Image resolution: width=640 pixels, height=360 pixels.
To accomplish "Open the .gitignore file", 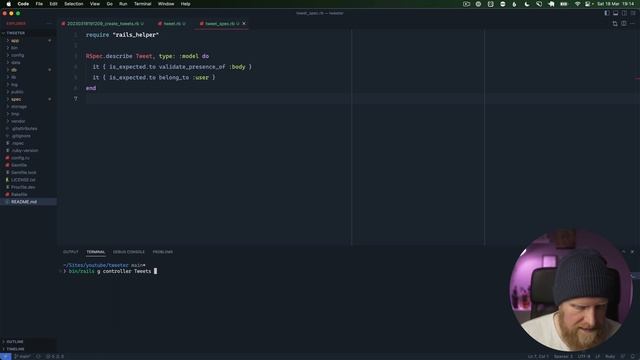I will (20, 136).
